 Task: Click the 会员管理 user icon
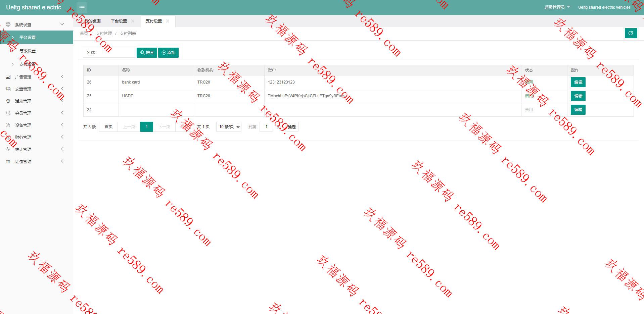point(8,113)
